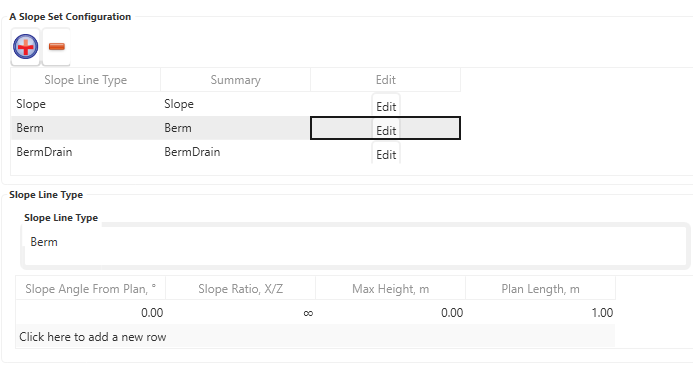Open Edit for the Slope row

coord(386,106)
